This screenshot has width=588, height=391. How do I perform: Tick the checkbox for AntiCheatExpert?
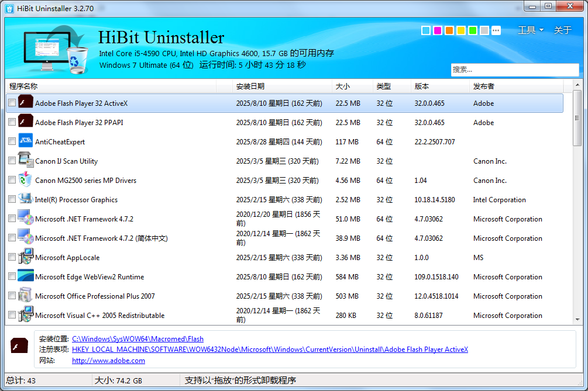(12, 142)
